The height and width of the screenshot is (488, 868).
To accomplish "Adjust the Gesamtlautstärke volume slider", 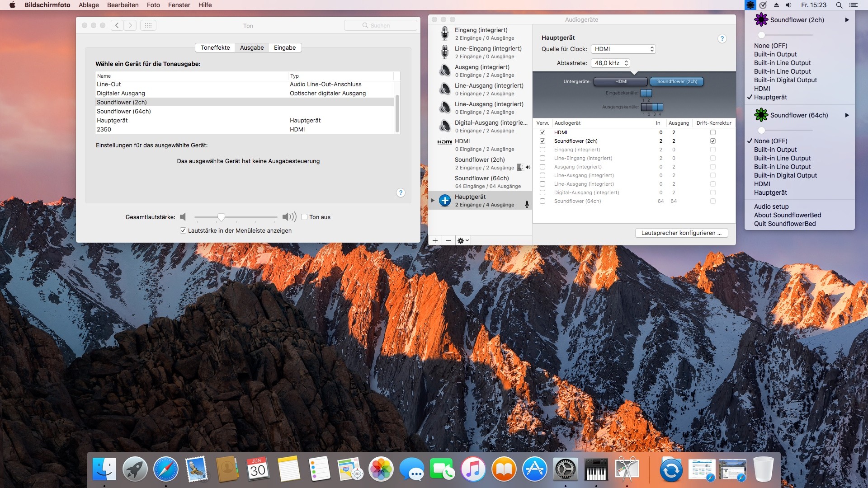I will click(x=221, y=217).
